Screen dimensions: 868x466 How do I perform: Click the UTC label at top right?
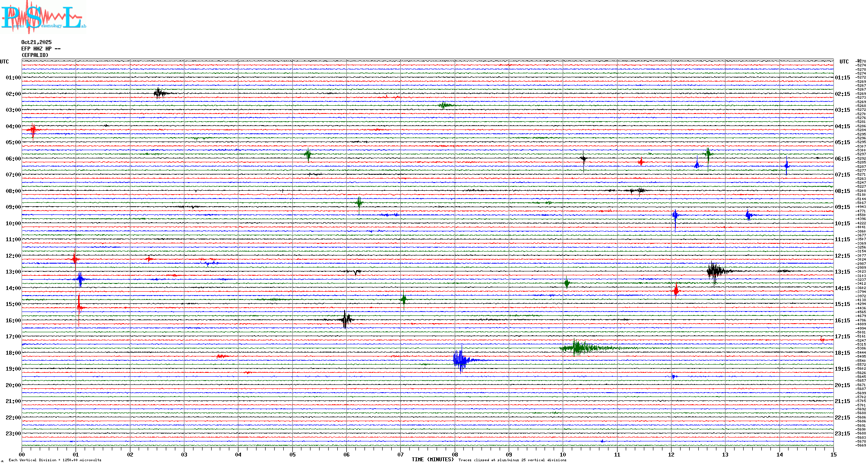(x=844, y=62)
